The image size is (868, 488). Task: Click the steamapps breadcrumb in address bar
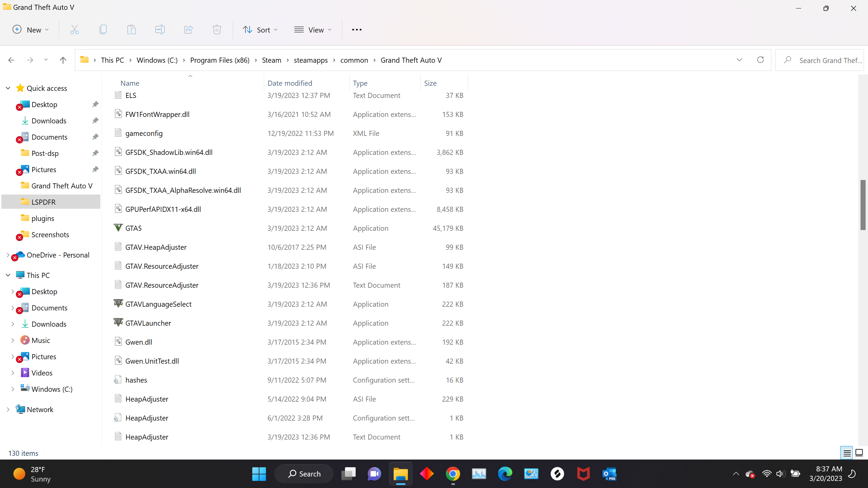coord(311,60)
